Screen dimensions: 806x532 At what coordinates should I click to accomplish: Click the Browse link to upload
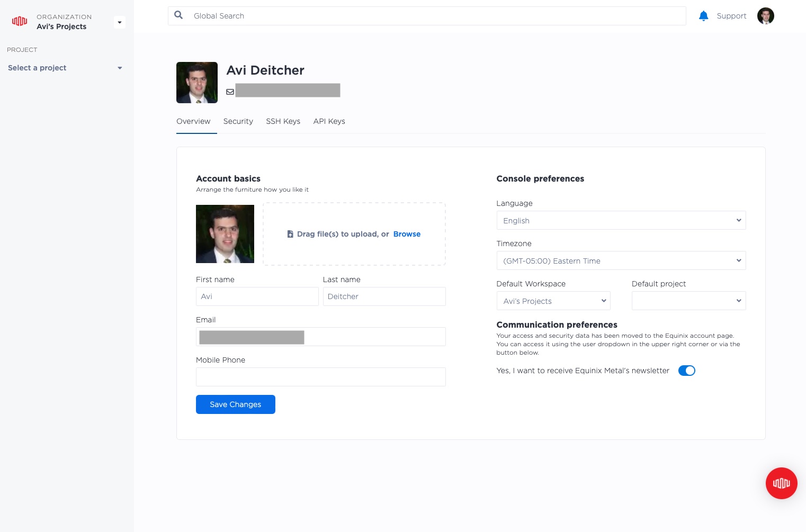click(x=407, y=234)
